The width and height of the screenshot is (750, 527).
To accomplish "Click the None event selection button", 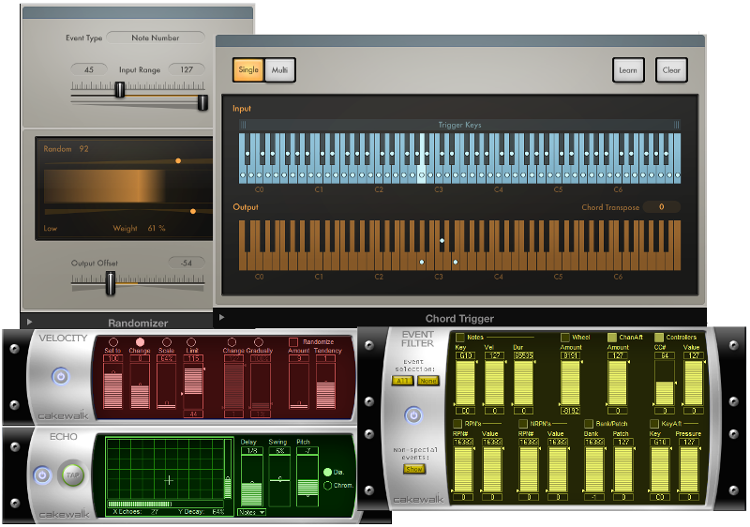I will click(x=428, y=381).
